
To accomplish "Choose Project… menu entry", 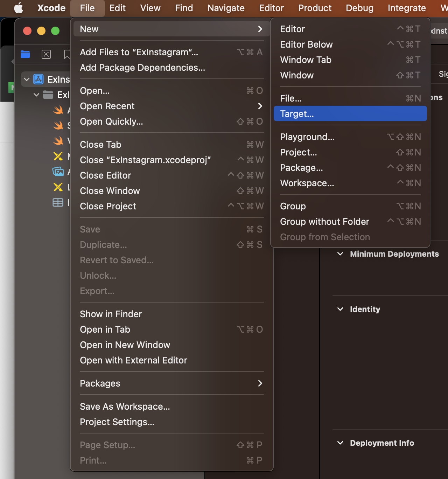I will tap(350, 152).
